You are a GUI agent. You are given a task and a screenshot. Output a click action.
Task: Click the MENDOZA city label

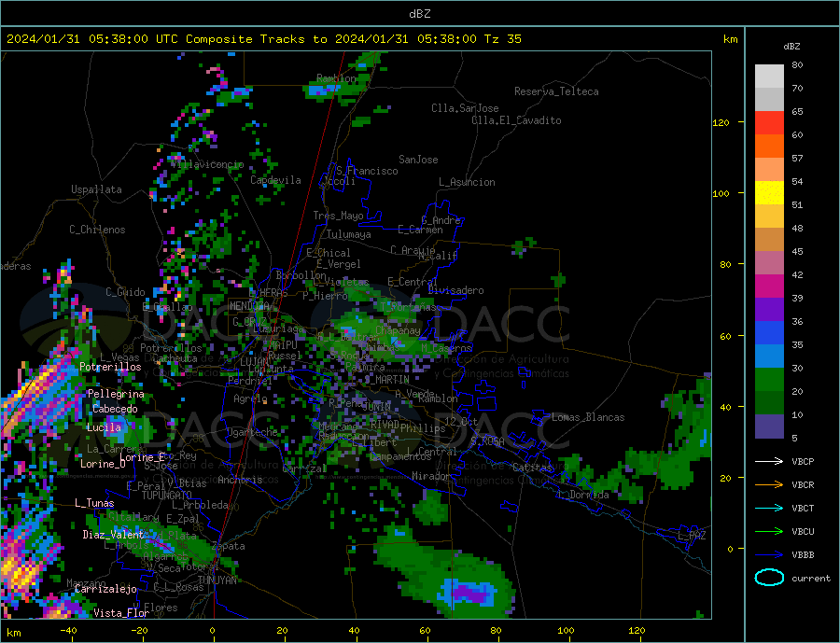(x=252, y=306)
